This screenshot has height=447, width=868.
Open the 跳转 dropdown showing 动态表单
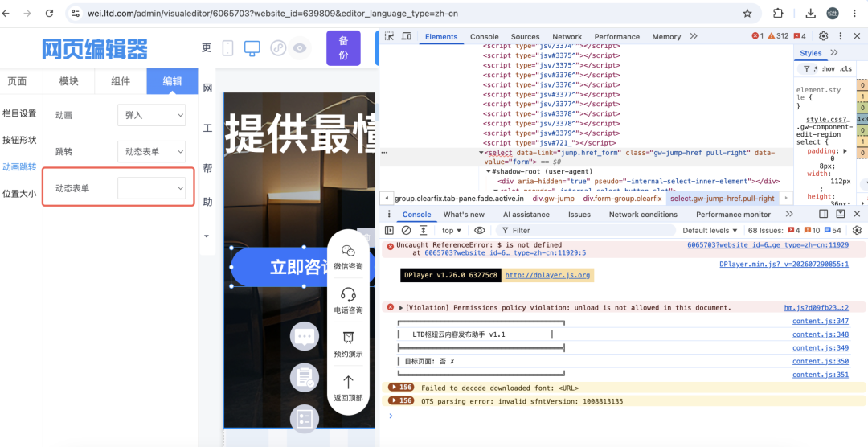pos(151,152)
